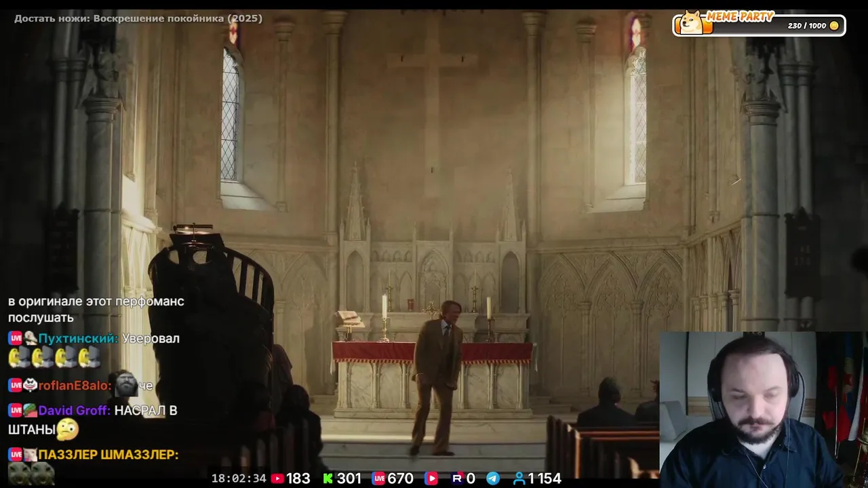
Task: Click the username Пухтинский in chat
Action: coord(79,338)
